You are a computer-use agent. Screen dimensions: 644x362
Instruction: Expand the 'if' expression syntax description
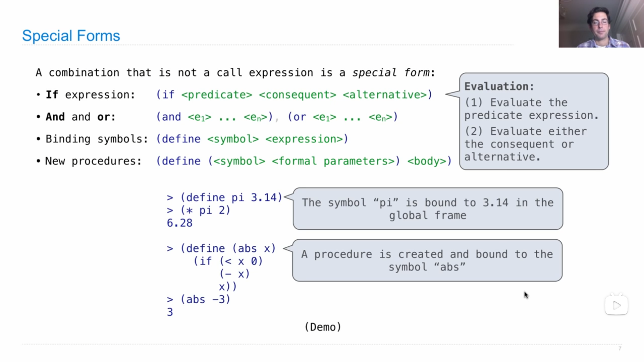pyautogui.click(x=294, y=95)
